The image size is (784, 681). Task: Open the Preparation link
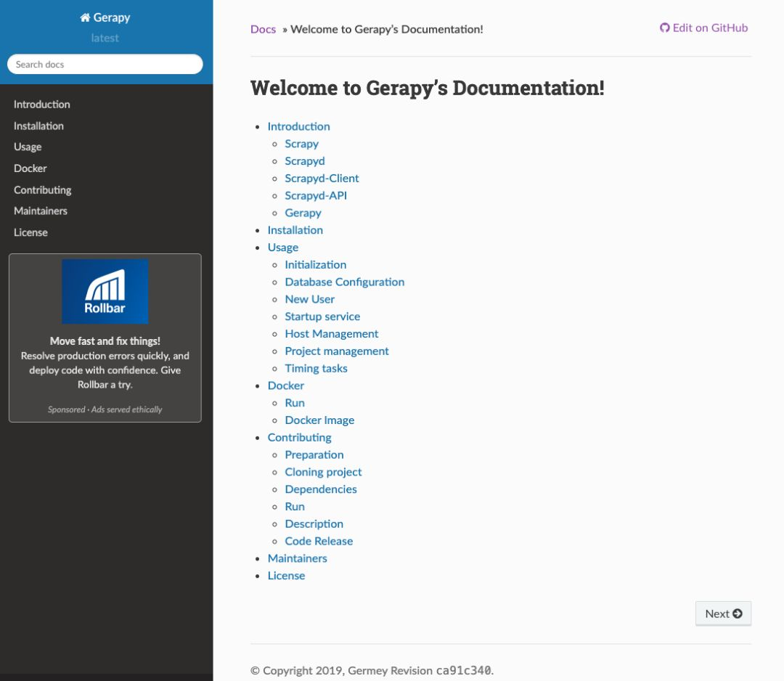tap(314, 455)
